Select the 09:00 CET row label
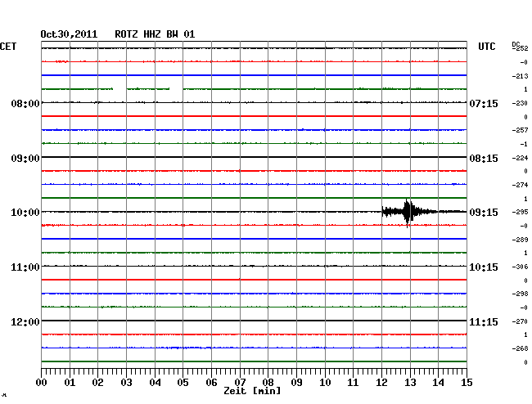532x404 pixels. pos(25,159)
